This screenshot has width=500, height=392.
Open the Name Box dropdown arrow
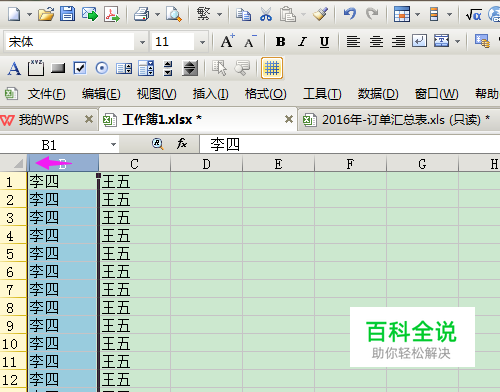click(113, 145)
